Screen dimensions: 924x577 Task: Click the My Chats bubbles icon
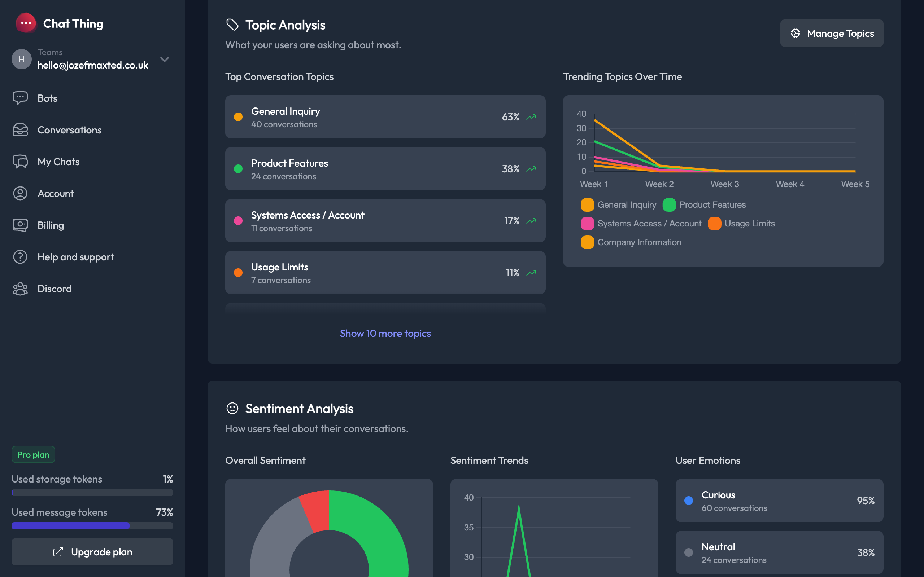coord(20,162)
